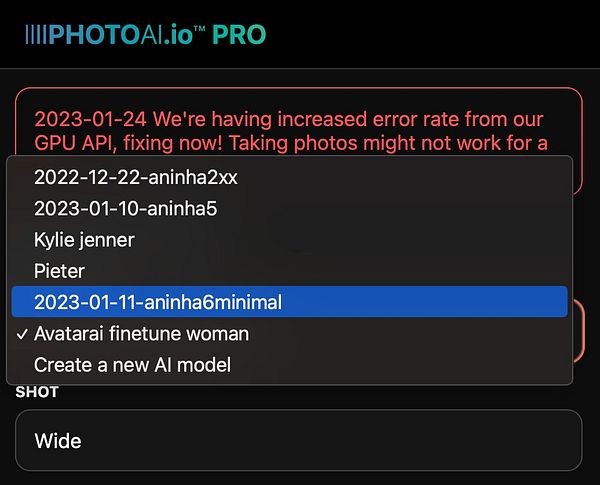Select highlighted 2023-01-11-aninha6minimal option
The height and width of the screenshot is (485, 600).
pos(289,302)
